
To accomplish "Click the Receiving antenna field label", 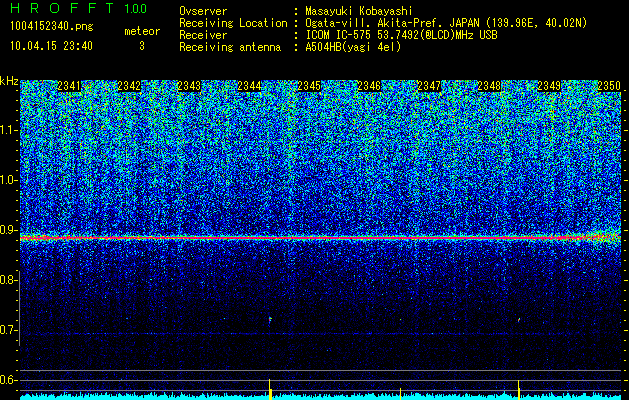I will pyautogui.click(x=230, y=47).
